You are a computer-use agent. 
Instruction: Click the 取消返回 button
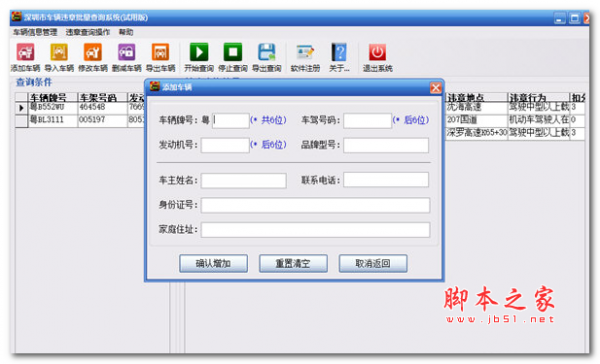coord(373,263)
